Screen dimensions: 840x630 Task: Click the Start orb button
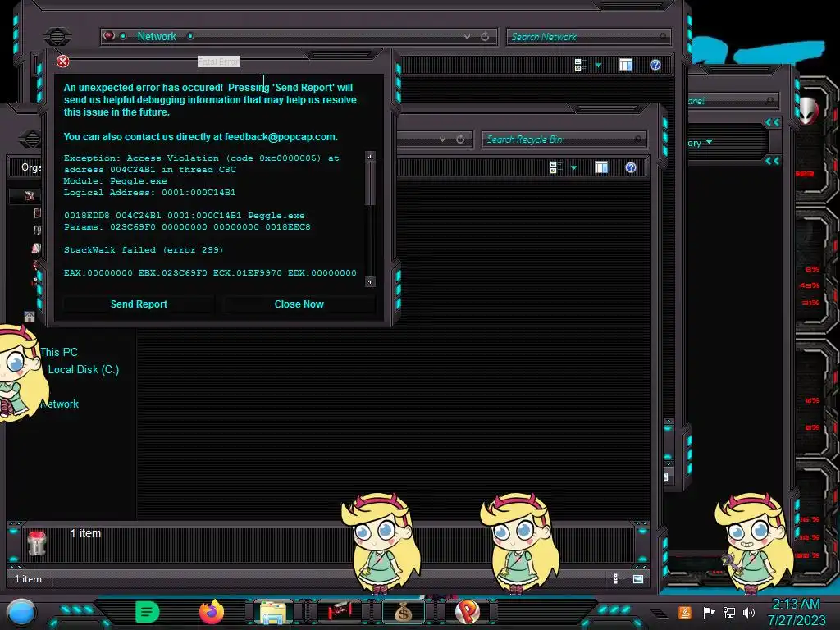click(21, 613)
